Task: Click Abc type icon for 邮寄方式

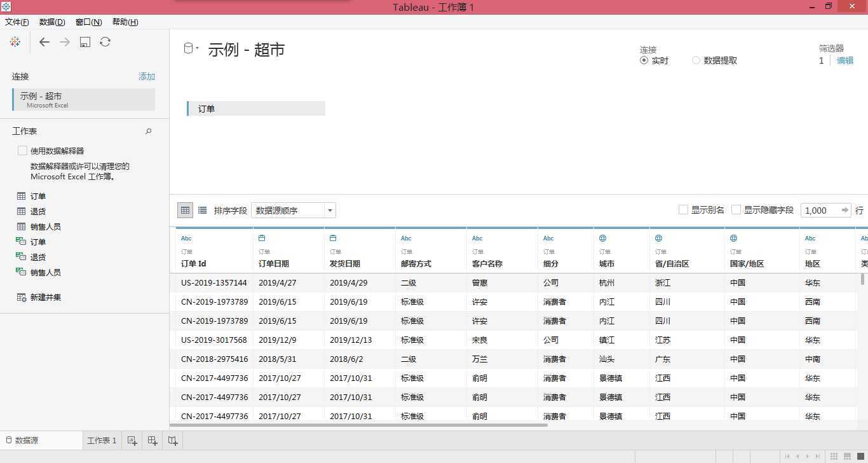Action: (406, 238)
